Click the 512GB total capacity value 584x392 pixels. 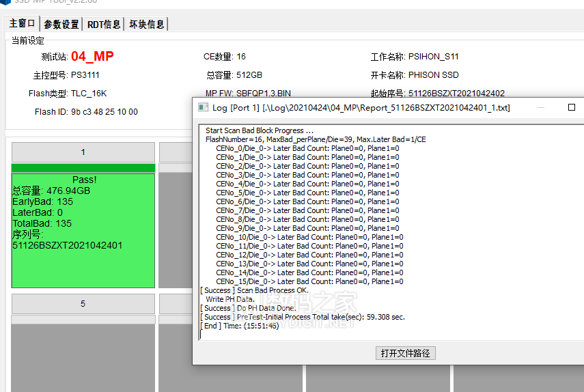pyautogui.click(x=249, y=75)
